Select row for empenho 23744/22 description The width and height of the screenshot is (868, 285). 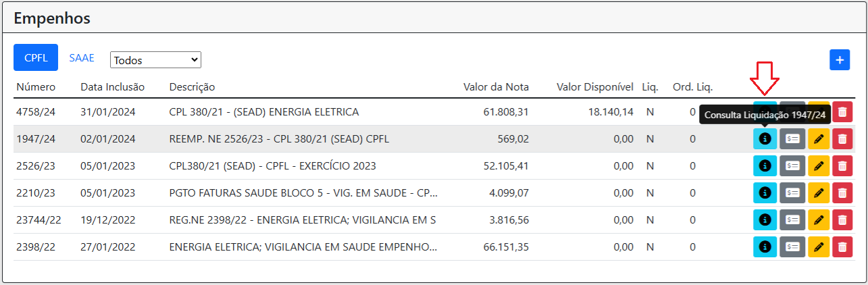(x=303, y=219)
